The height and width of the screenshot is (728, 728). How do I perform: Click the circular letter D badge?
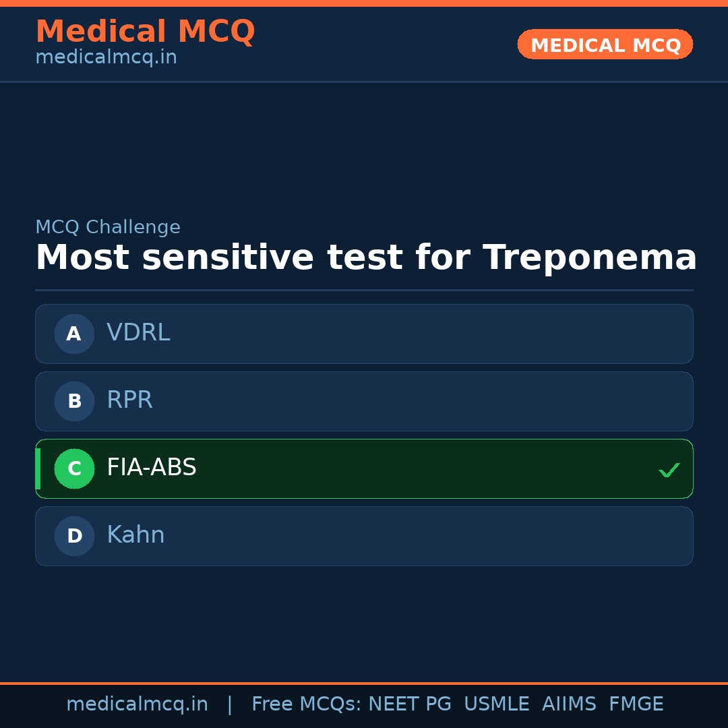click(x=74, y=536)
